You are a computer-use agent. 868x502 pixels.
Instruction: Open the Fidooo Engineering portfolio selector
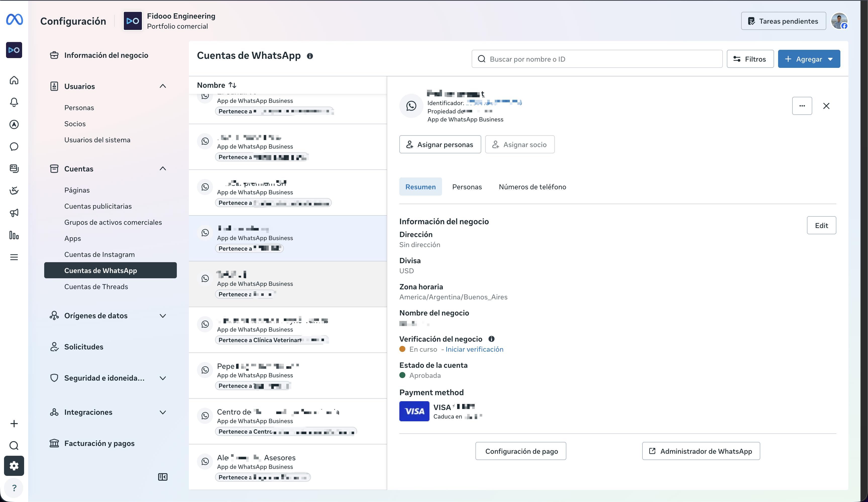pyautogui.click(x=170, y=21)
